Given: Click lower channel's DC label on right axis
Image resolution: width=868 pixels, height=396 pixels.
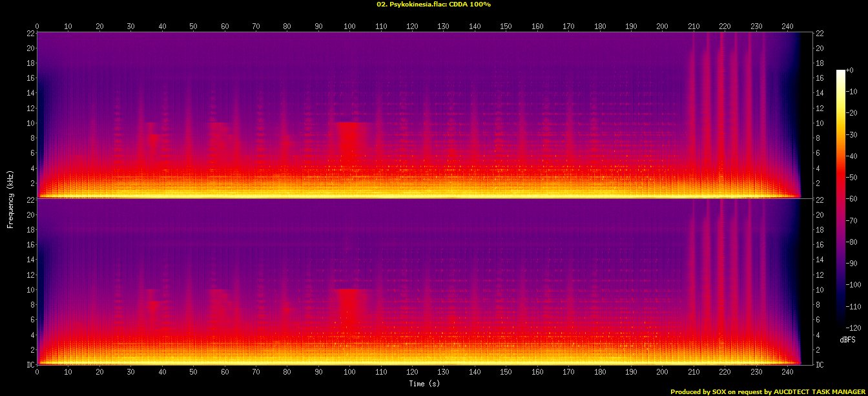Looking at the screenshot, I should coord(820,365).
